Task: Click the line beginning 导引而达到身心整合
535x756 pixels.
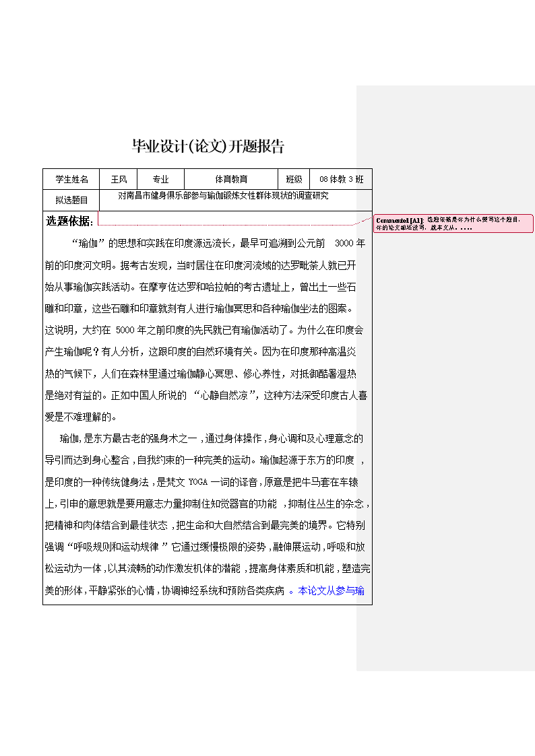Action: click(205, 460)
